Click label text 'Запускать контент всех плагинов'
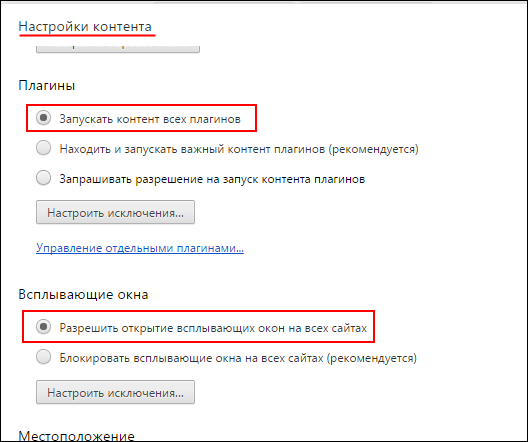Screen dimensions: 528x442 (150, 119)
